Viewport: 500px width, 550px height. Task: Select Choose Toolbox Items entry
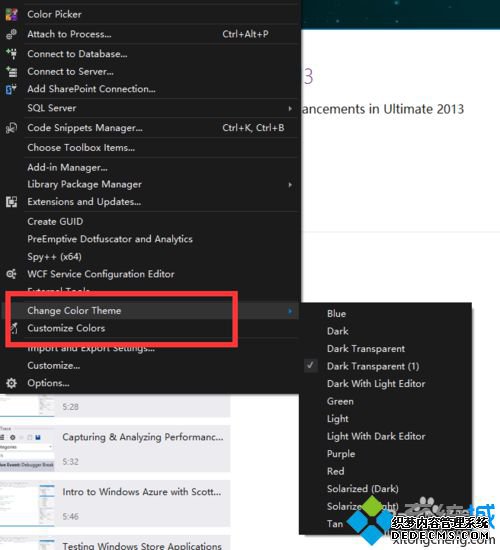[81, 148]
